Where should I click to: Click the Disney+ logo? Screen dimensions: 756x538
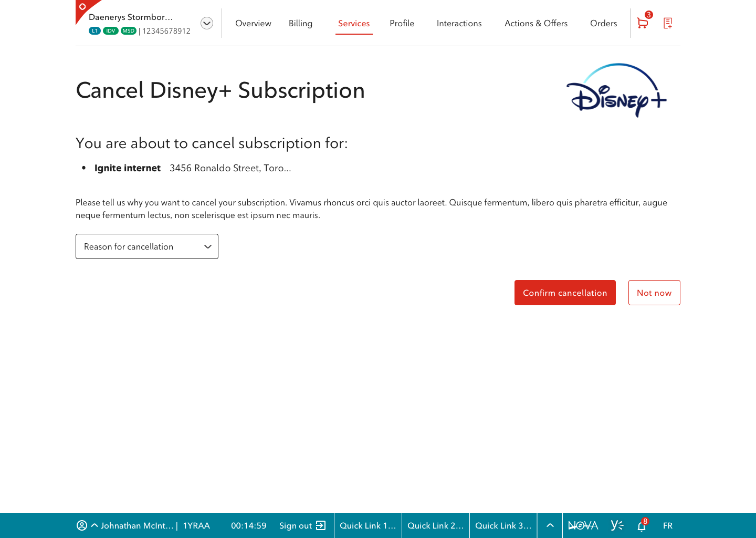617,90
